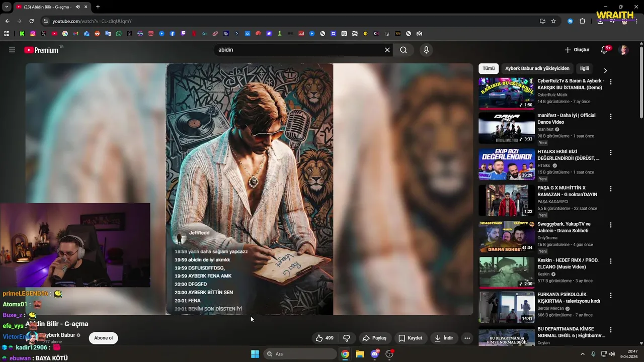Open the Facebook bookmark
This screenshot has width=644, height=362.
pyautogui.click(x=172, y=34)
